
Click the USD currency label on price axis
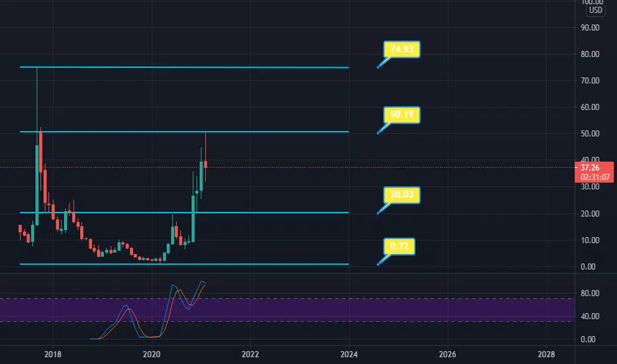pyautogui.click(x=595, y=10)
